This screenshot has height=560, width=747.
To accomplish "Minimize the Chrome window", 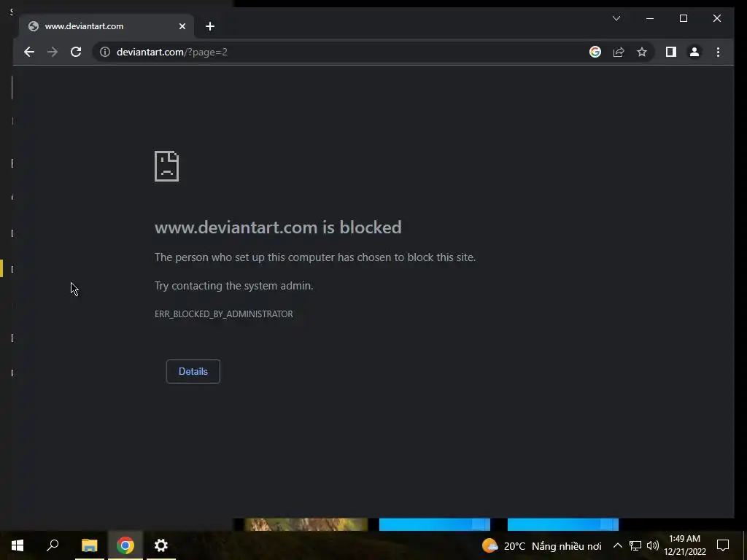I will (650, 18).
